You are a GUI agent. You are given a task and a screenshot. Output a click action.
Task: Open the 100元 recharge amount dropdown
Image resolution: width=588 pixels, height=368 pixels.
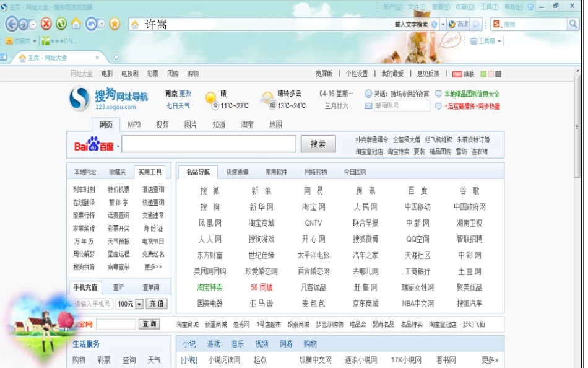pyautogui.click(x=139, y=304)
